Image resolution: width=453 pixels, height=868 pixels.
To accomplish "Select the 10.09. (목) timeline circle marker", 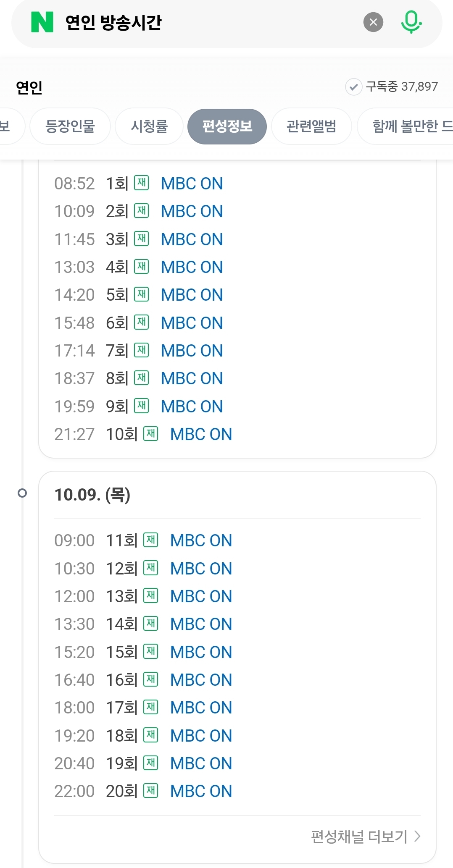I will click(22, 493).
